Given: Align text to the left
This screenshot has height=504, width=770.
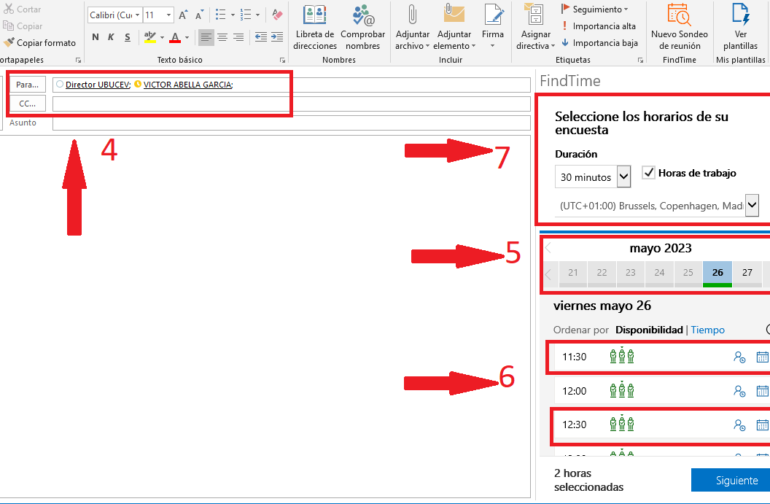Looking at the screenshot, I should pos(206,37).
